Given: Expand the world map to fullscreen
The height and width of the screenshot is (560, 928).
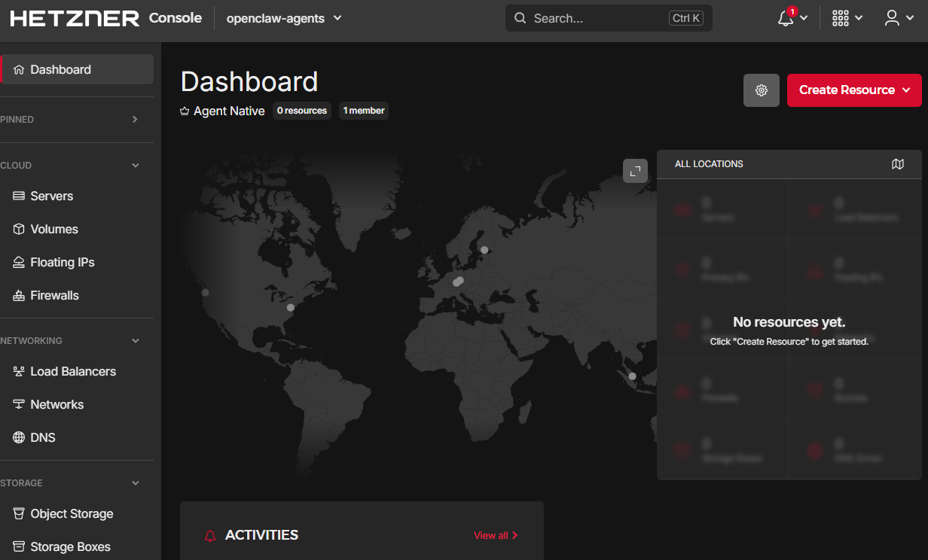Looking at the screenshot, I should tap(635, 171).
